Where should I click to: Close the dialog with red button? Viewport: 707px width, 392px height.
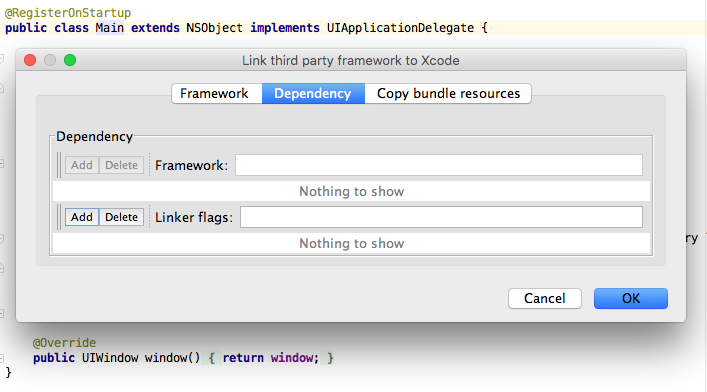click(x=30, y=60)
